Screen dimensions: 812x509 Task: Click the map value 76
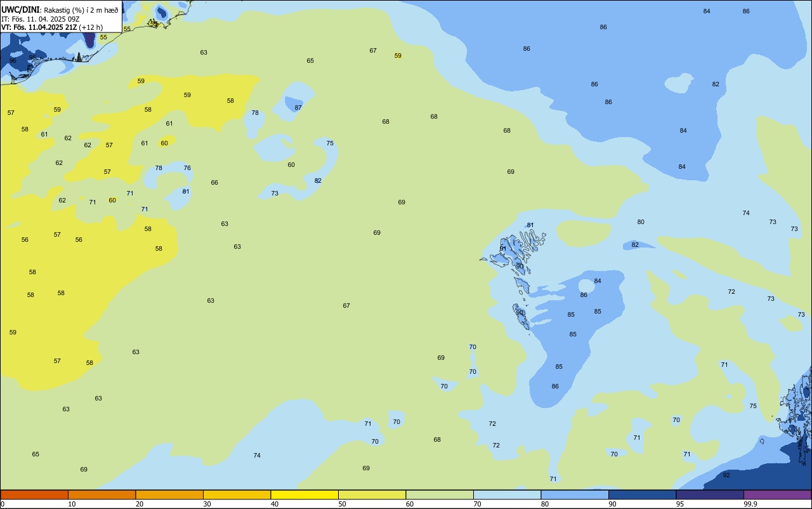[x=187, y=168]
